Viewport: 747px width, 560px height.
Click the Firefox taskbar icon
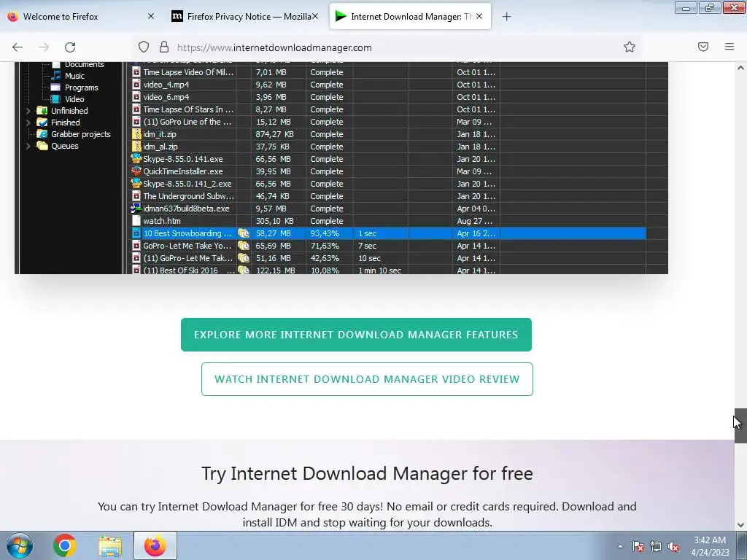coord(155,545)
